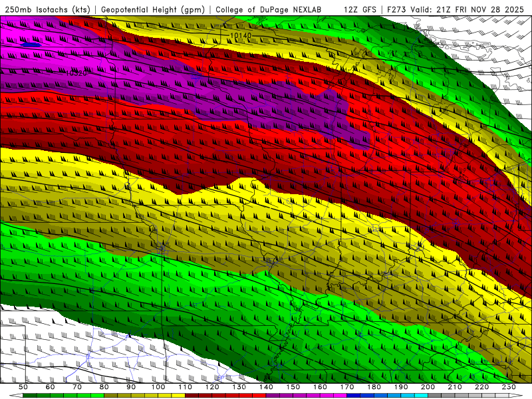Select the brightest green swatch just before 80
Viewport: 532px width, 399px height.
97,396
